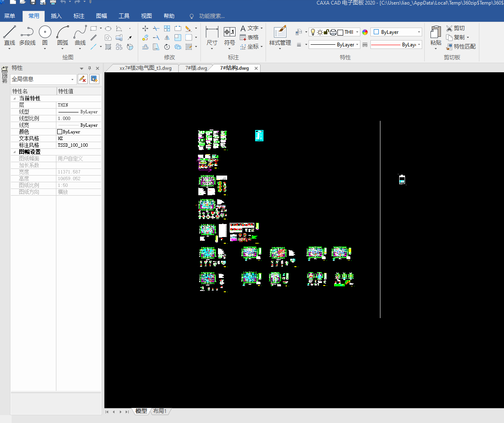Expand the 复制 copy dropdown arrow
This screenshot has width=504, height=423.
coord(468,38)
